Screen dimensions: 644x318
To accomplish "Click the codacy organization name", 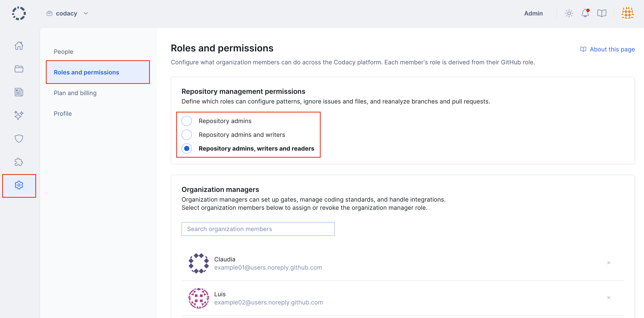I will point(66,14).
